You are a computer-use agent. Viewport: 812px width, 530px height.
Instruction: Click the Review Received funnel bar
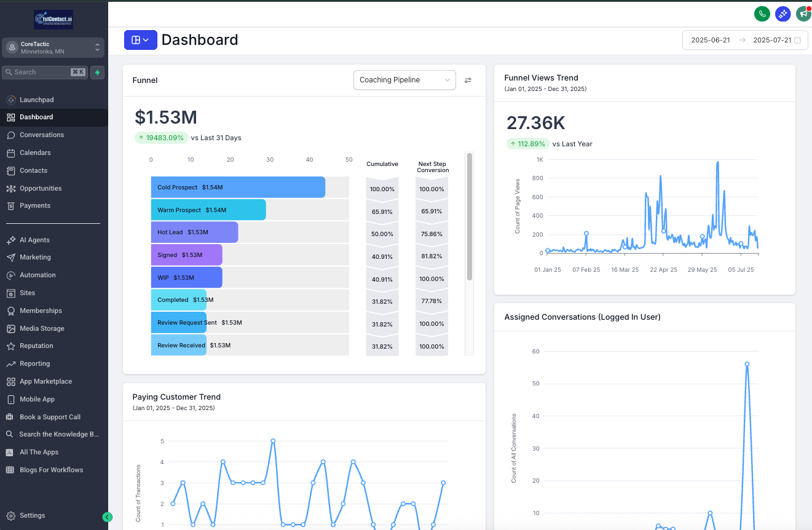click(178, 345)
